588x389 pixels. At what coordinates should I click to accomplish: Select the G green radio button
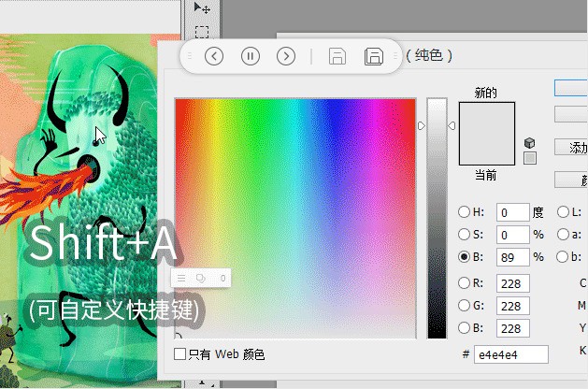464,306
